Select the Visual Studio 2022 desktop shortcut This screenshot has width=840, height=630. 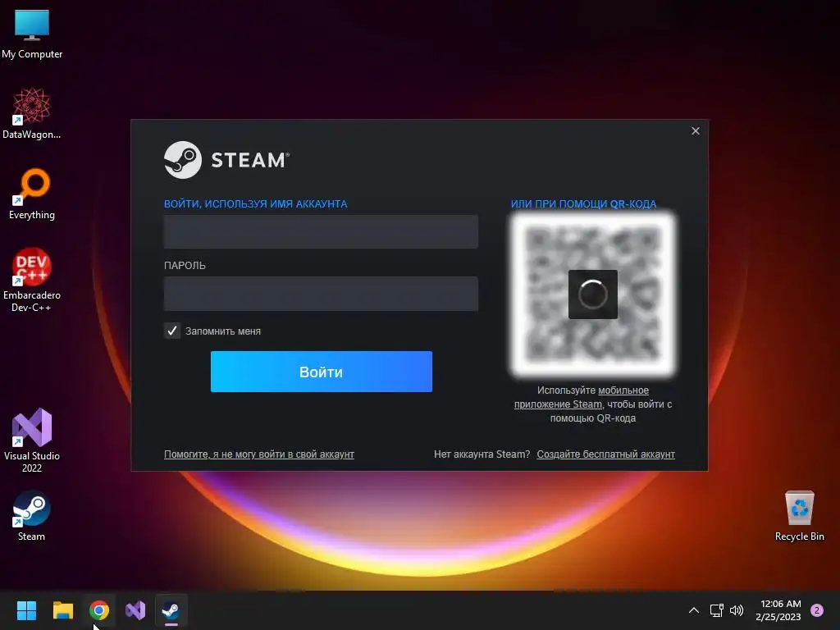(x=32, y=441)
